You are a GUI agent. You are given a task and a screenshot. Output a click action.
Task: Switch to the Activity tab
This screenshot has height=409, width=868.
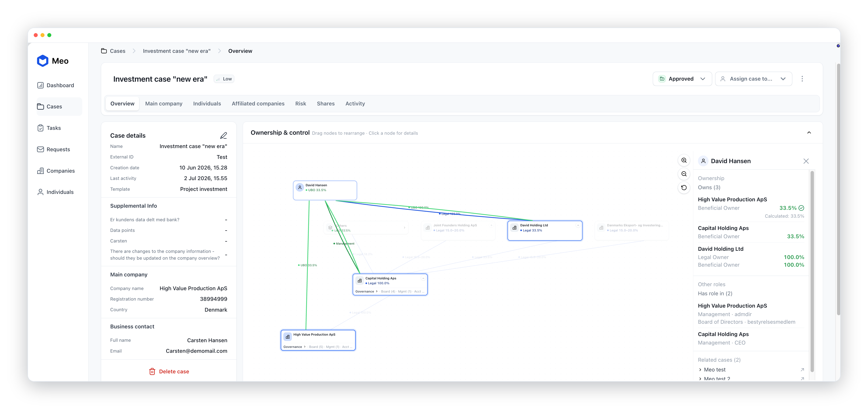click(x=355, y=104)
